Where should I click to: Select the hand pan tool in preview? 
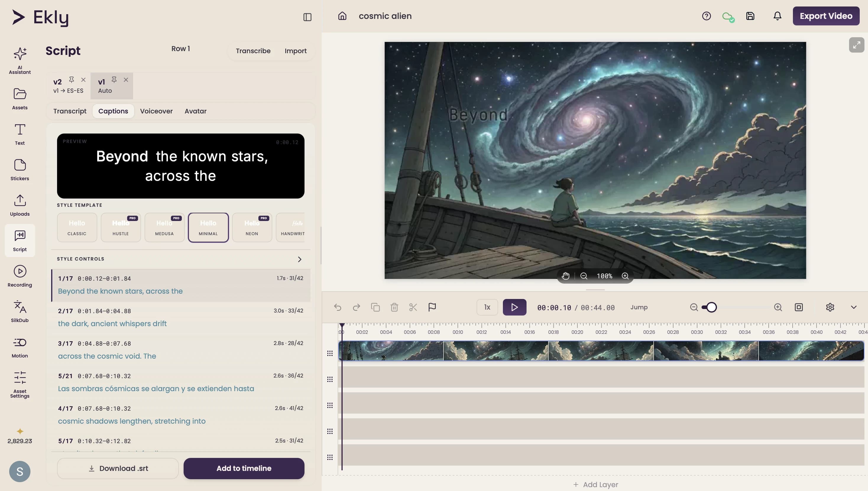click(x=566, y=276)
